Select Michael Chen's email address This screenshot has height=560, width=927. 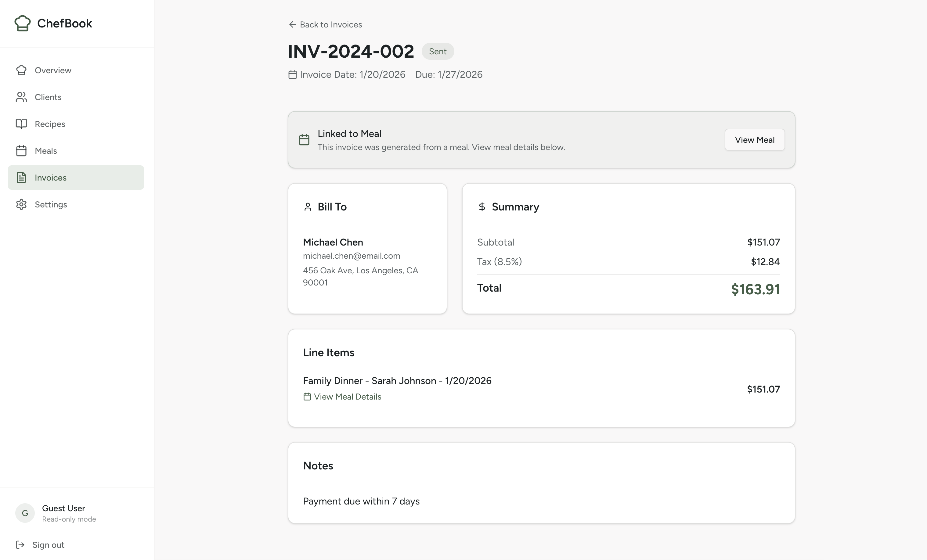352,256
